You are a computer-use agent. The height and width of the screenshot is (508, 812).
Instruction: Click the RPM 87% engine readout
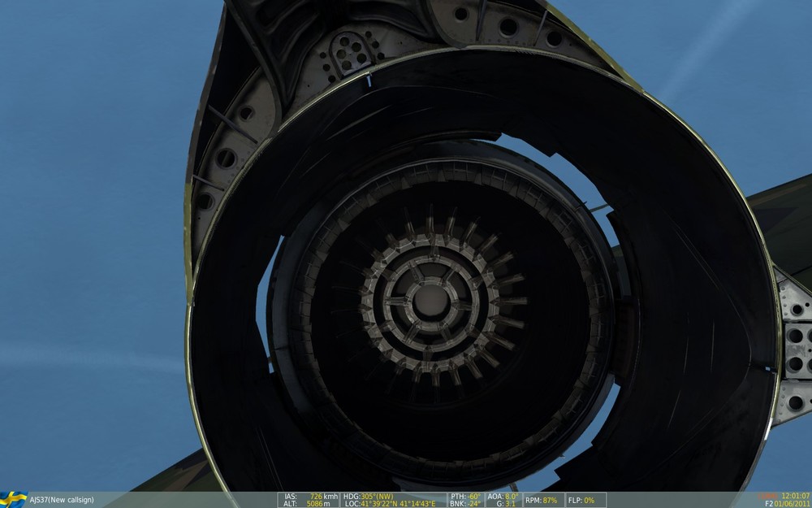click(541, 500)
